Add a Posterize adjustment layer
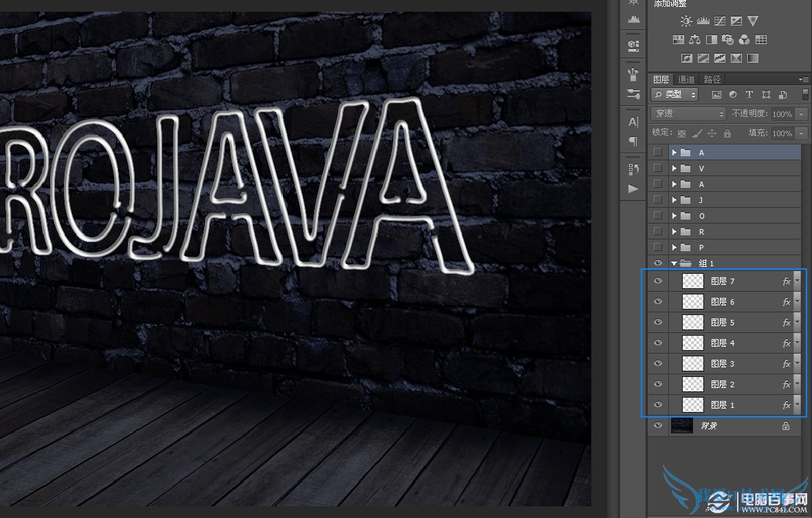The width and height of the screenshot is (812, 518). 703,58
